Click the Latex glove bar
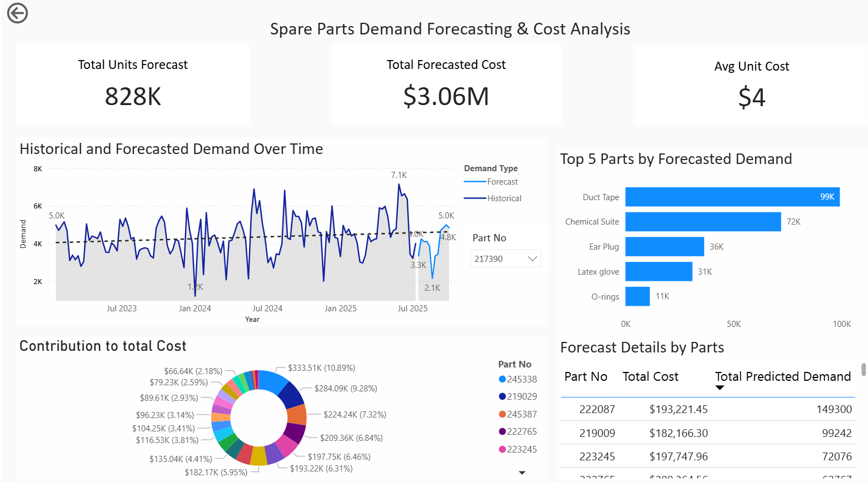 tap(659, 272)
